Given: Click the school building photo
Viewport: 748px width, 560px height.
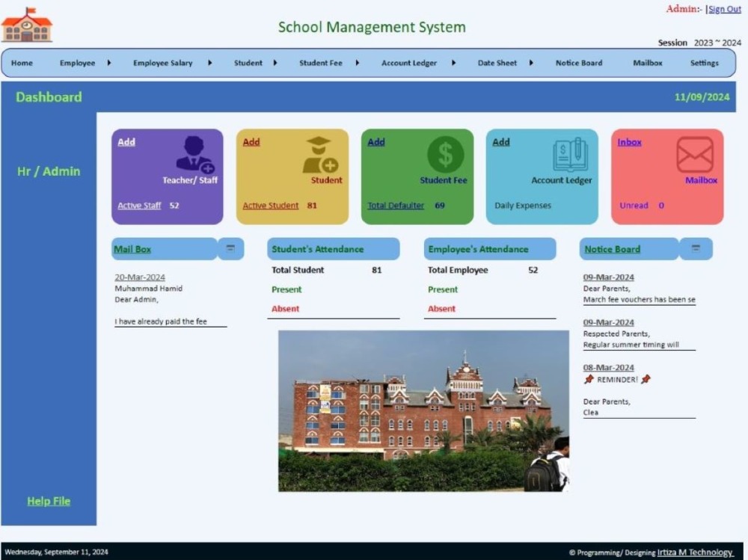Looking at the screenshot, I should pos(423,411).
